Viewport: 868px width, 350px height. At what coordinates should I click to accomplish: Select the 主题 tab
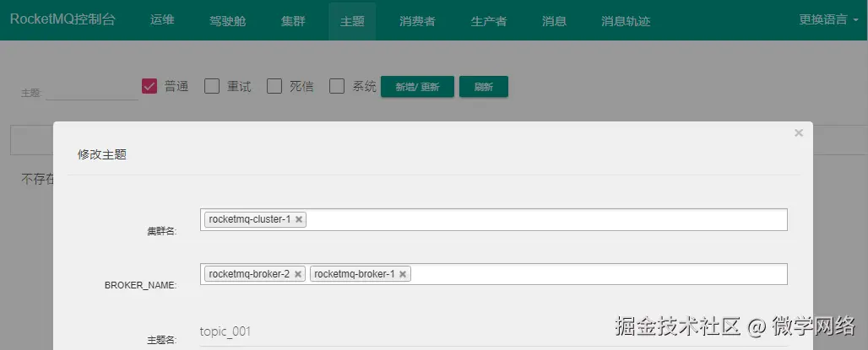point(352,20)
